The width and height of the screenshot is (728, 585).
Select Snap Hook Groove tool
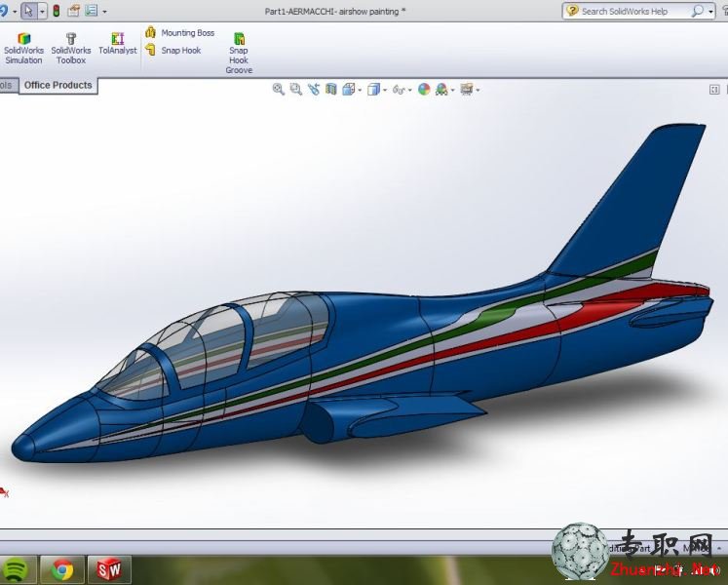239,53
